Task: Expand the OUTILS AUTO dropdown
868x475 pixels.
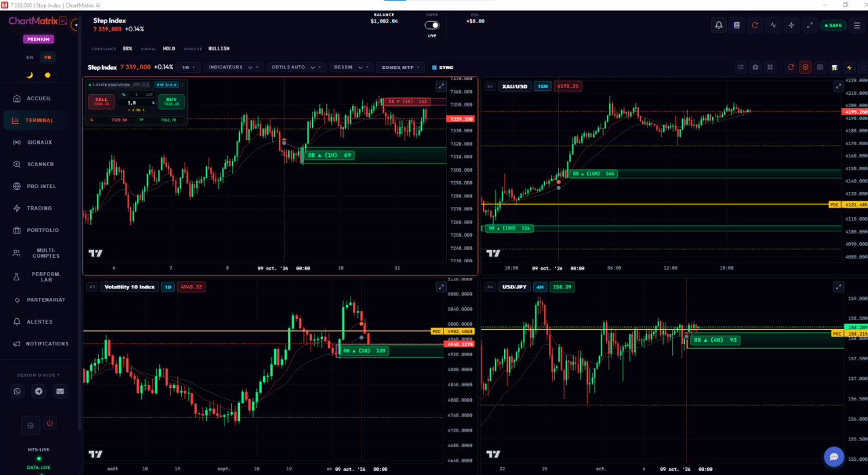Action: pyautogui.click(x=297, y=68)
